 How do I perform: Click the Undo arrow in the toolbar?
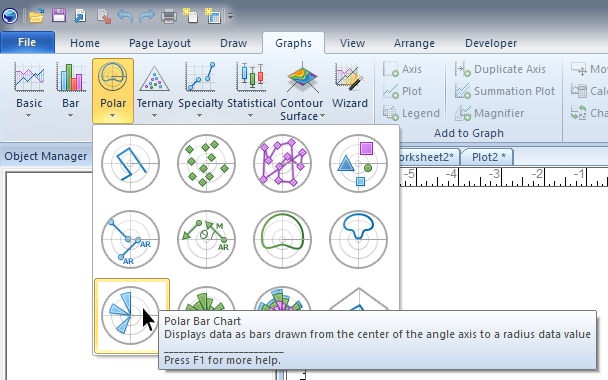point(125,17)
